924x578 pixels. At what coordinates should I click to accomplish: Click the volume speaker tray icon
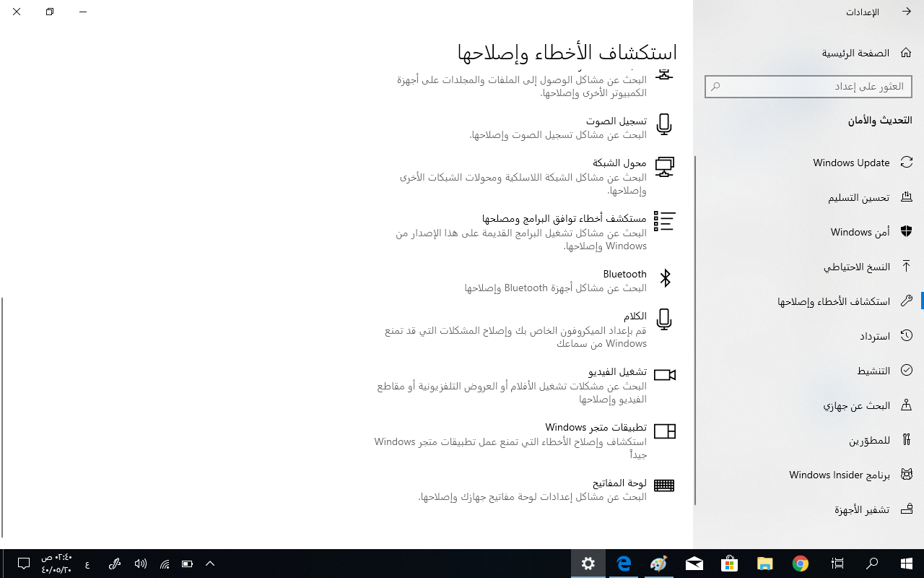click(141, 564)
